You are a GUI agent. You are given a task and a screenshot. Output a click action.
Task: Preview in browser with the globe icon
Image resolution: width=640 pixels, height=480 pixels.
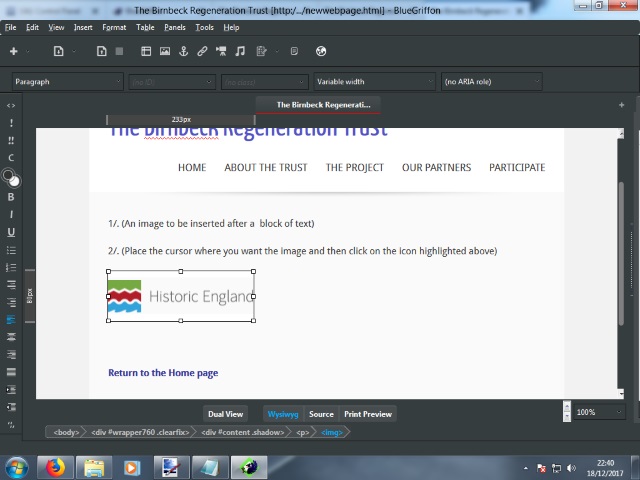[x=321, y=51]
